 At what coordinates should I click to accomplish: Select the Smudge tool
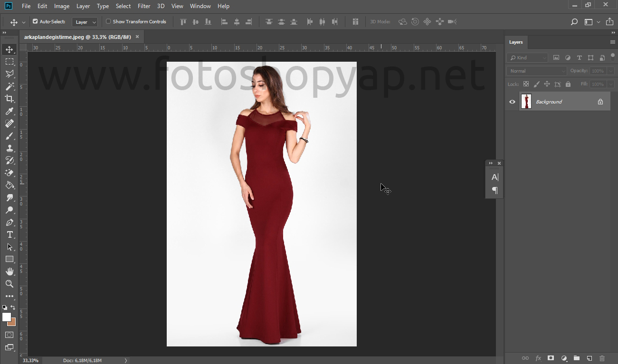point(9,197)
